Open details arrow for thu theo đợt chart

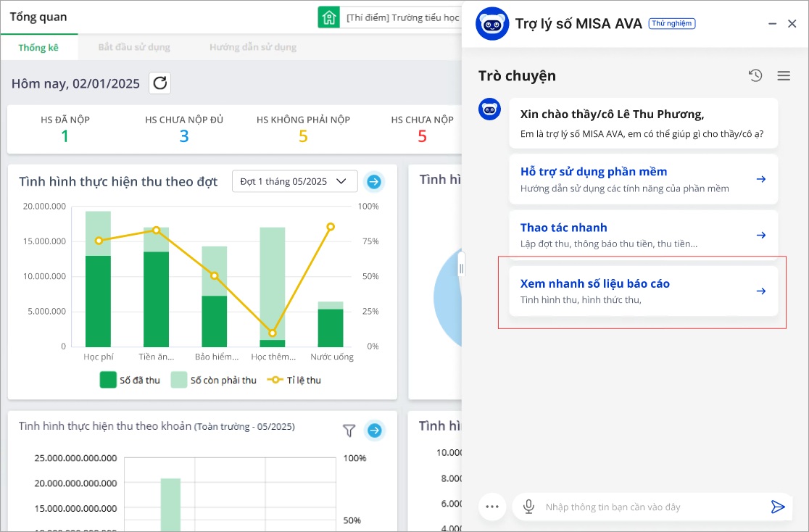pyautogui.click(x=374, y=182)
